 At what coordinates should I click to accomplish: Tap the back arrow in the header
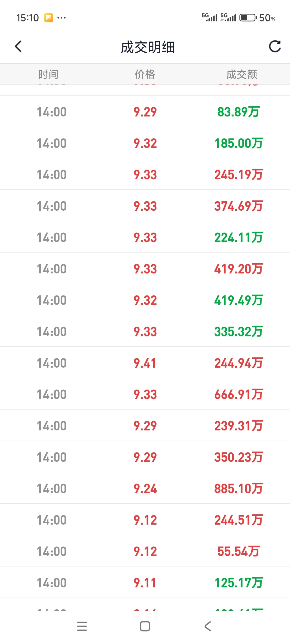(x=18, y=46)
